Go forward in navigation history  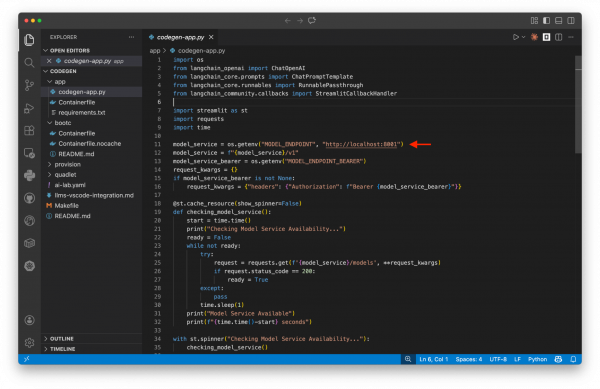[300, 21]
